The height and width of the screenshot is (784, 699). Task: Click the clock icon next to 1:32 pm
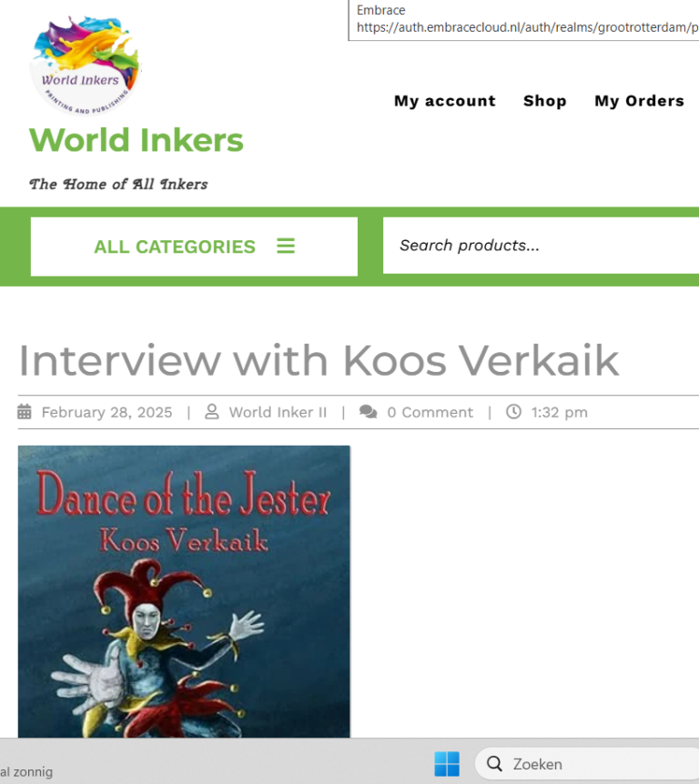(x=514, y=411)
